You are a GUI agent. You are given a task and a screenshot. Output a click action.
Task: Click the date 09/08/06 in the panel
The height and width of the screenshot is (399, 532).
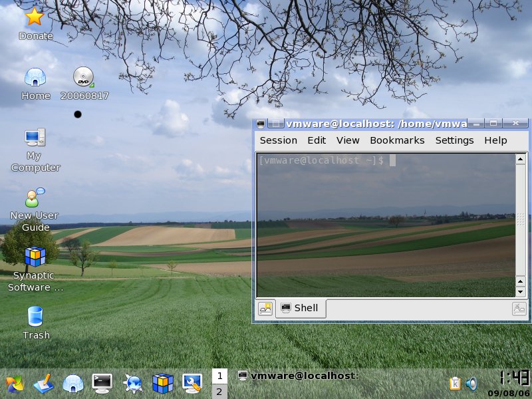(x=509, y=394)
